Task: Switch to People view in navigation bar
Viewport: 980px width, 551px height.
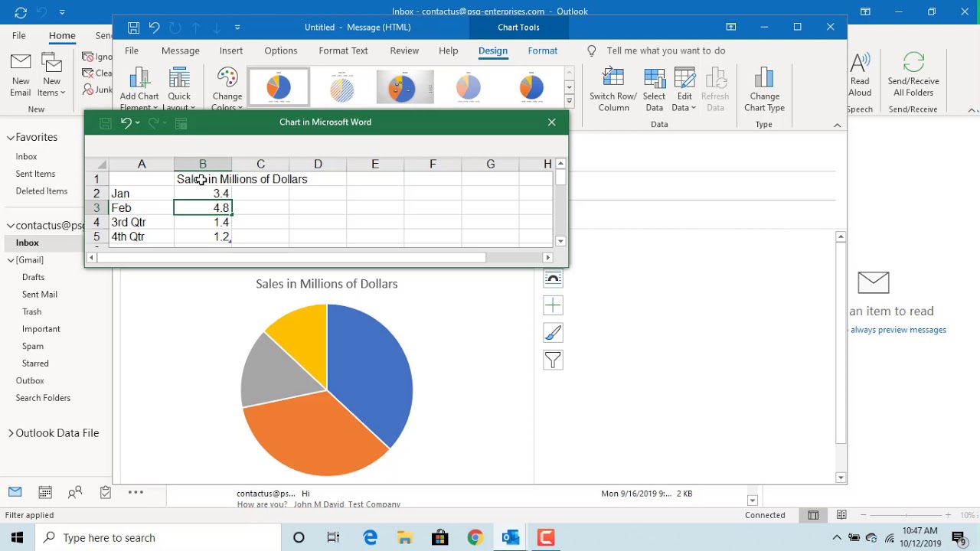Action: [x=75, y=492]
